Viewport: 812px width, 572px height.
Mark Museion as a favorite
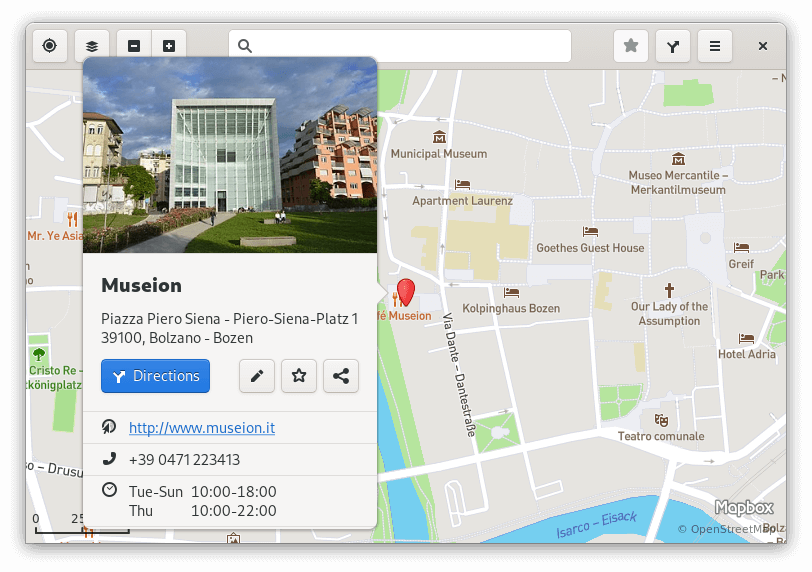299,376
